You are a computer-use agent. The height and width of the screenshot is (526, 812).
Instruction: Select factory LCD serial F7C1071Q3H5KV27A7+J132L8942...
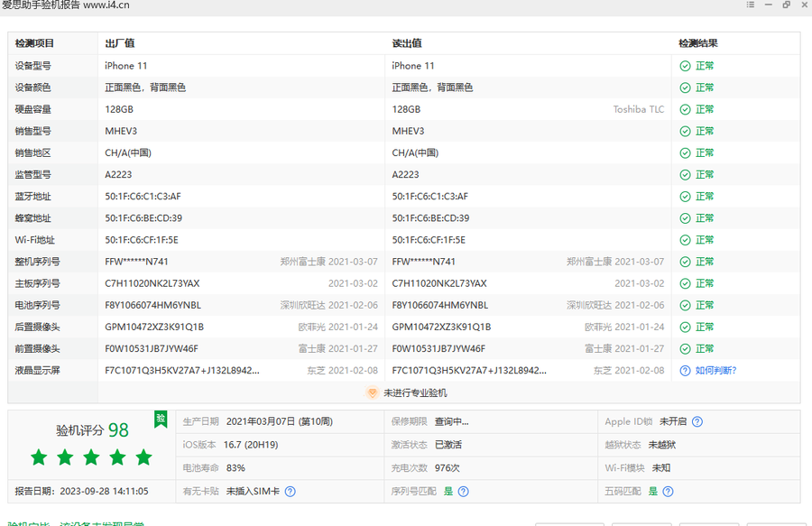point(182,370)
